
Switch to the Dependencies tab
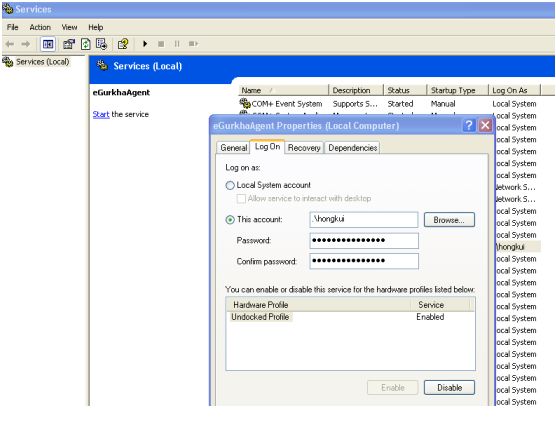click(x=352, y=148)
